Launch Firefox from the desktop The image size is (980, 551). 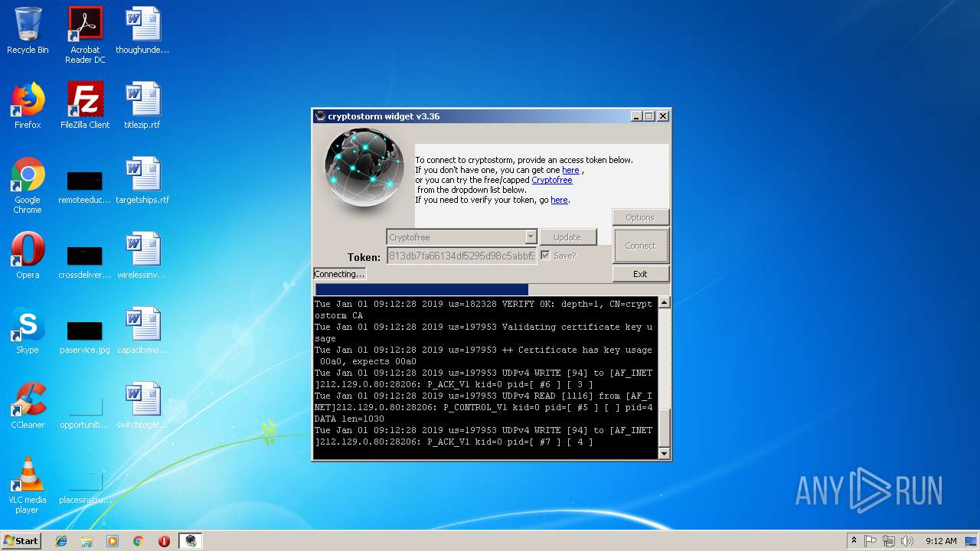[28, 106]
